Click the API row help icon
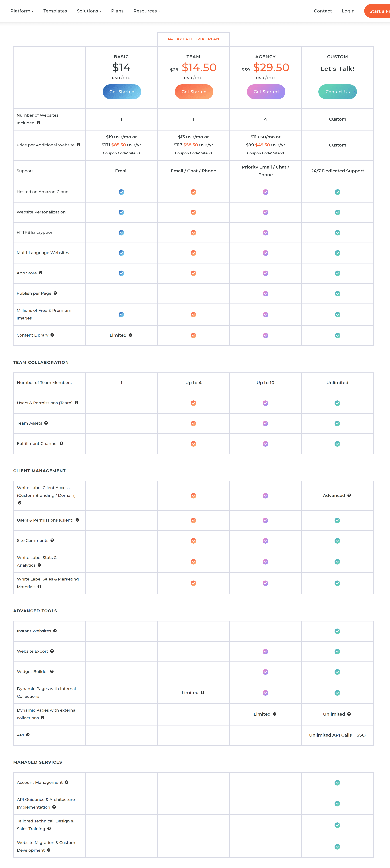This screenshot has height=868, width=390. (x=28, y=735)
